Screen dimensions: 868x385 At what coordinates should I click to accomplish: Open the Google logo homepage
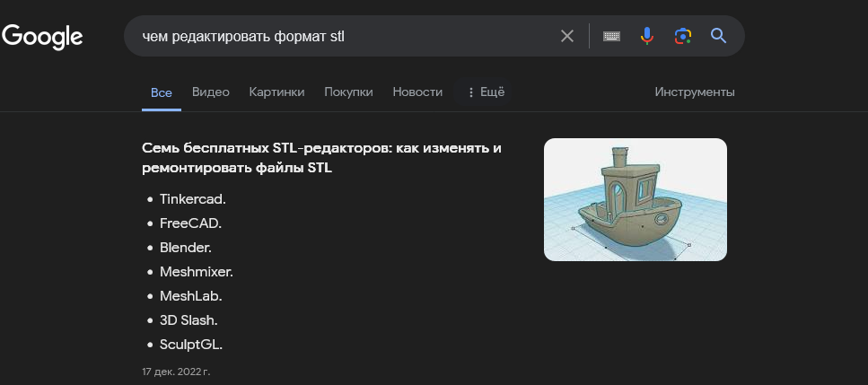click(42, 37)
